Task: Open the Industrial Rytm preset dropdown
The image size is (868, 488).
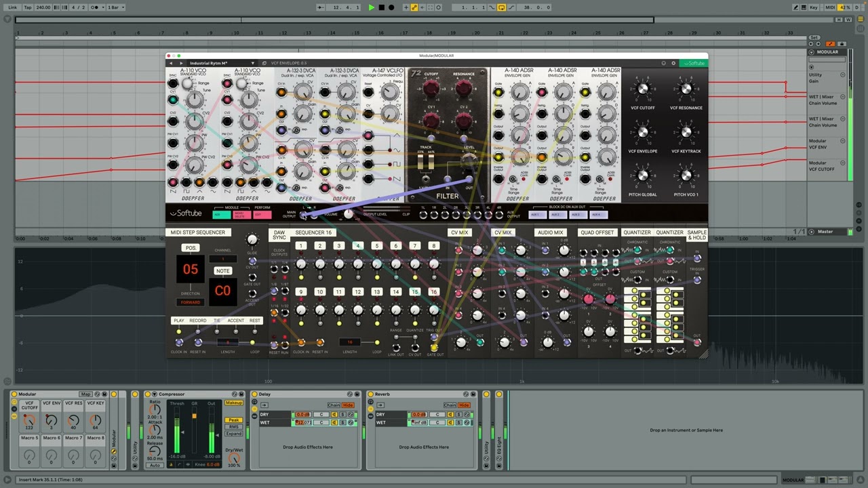Action: pos(222,63)
